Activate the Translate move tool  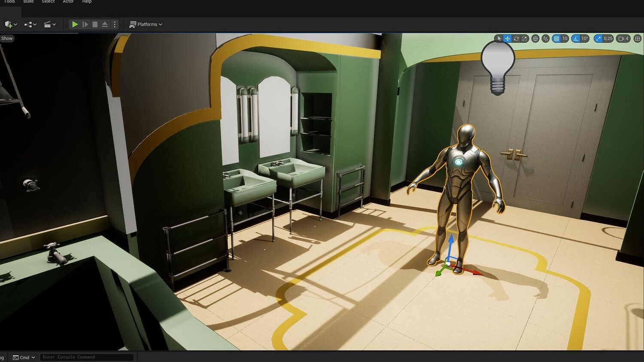[x=507, y=39]
